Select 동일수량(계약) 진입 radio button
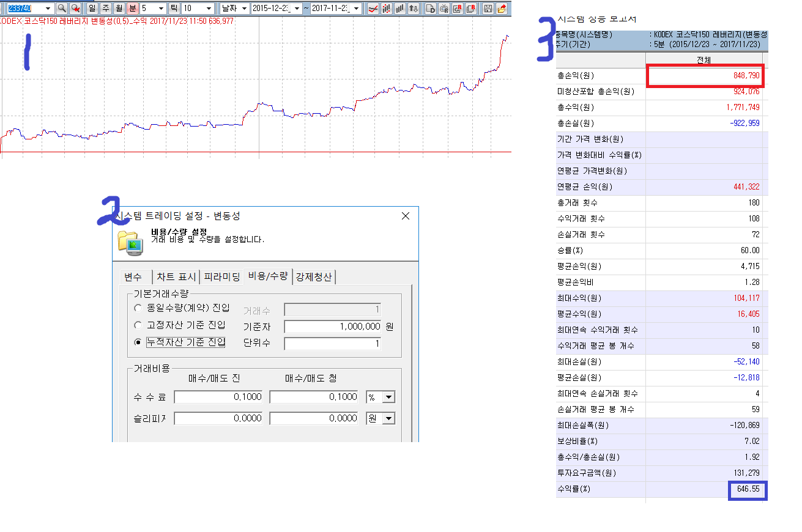802x532 pixels. 138,309
